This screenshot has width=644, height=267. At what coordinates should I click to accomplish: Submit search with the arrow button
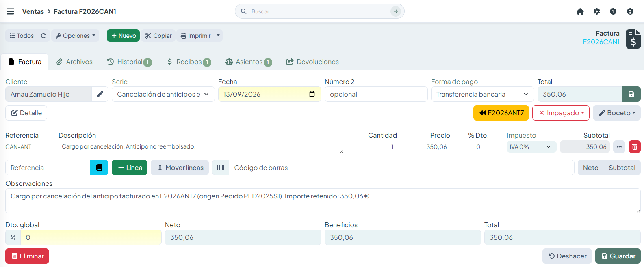pyautogui.click(x=396, y=11)
